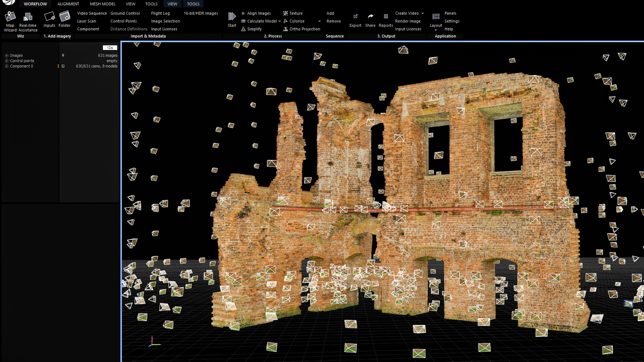The image size is (644, 362).
Task: Click the '630/631 cams, 8 models' value
Action: pos(96,66)
